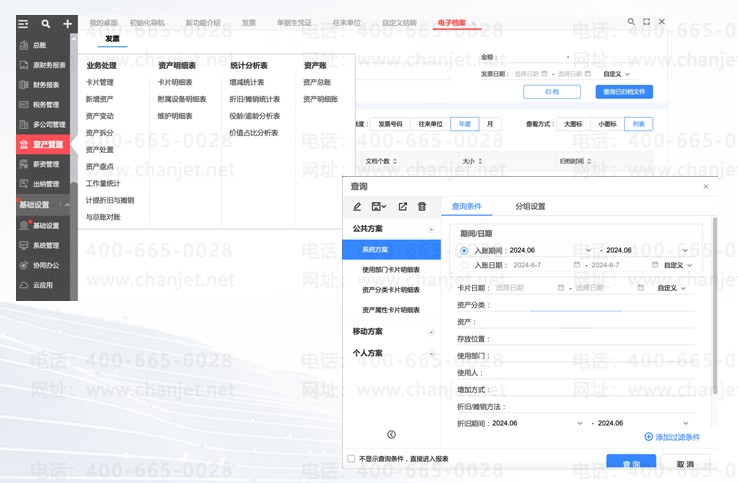Image resolution: width=738 pixels, height=483 pixels.
Task: Switch to 单据生凭证 tab
Action: click(x=294, y=23)
